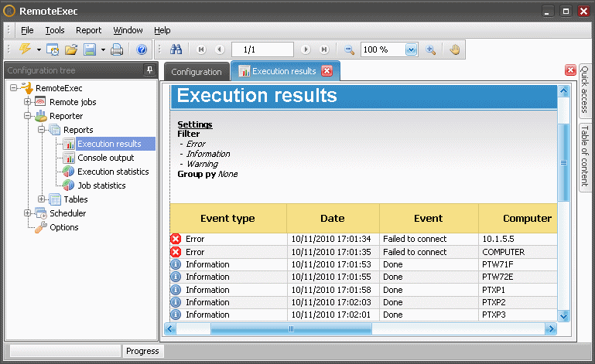The height and width of the screenshot is (364, 595).
Task: Click the print toolbar icon
Action: coord(117,49)
